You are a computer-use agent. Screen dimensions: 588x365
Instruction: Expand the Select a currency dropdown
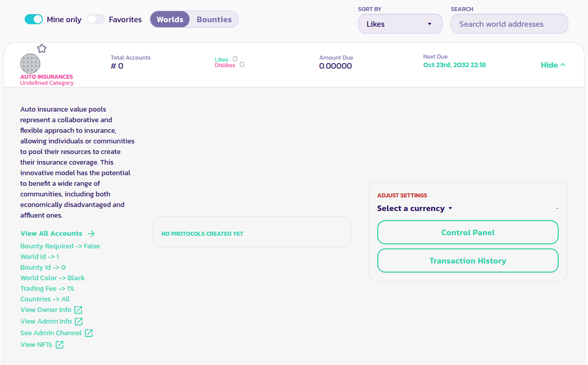[415, 208]
